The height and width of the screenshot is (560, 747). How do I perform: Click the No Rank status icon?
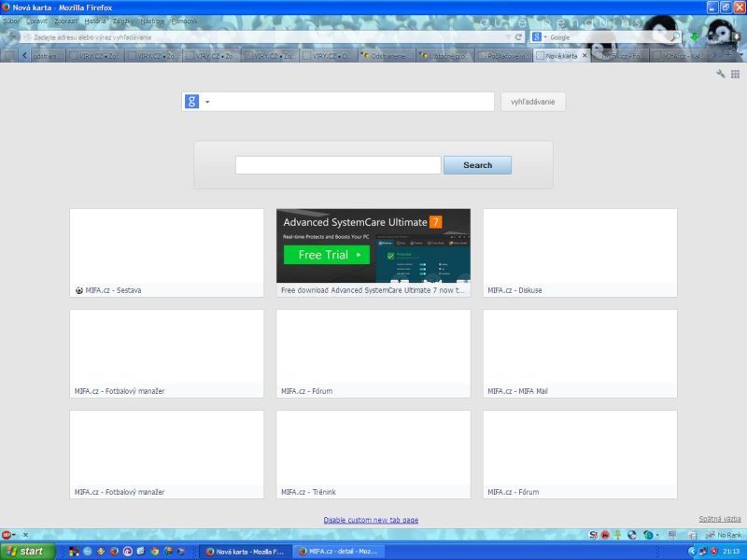(723, 535)
